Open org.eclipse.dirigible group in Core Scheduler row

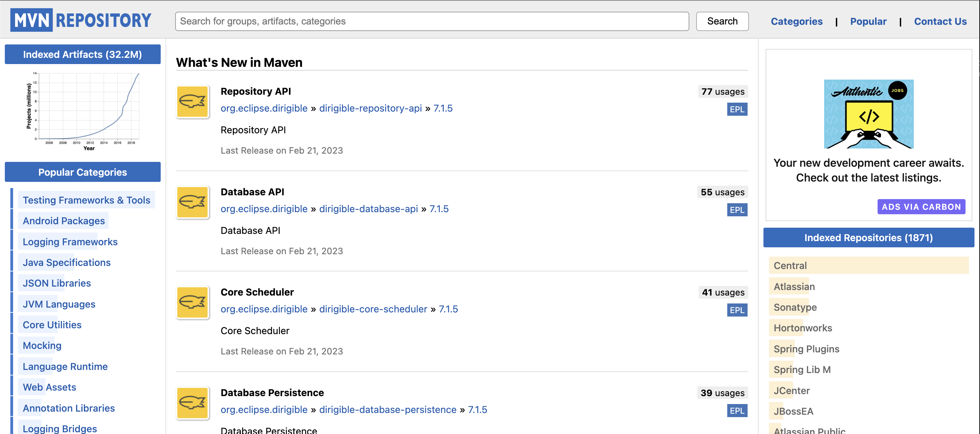[264, 309]
